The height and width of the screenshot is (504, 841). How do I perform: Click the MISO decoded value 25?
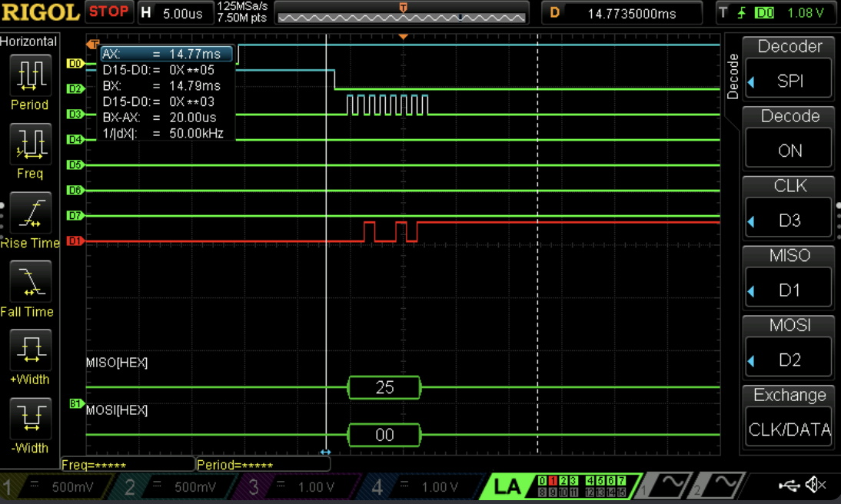tap(384, 388)
